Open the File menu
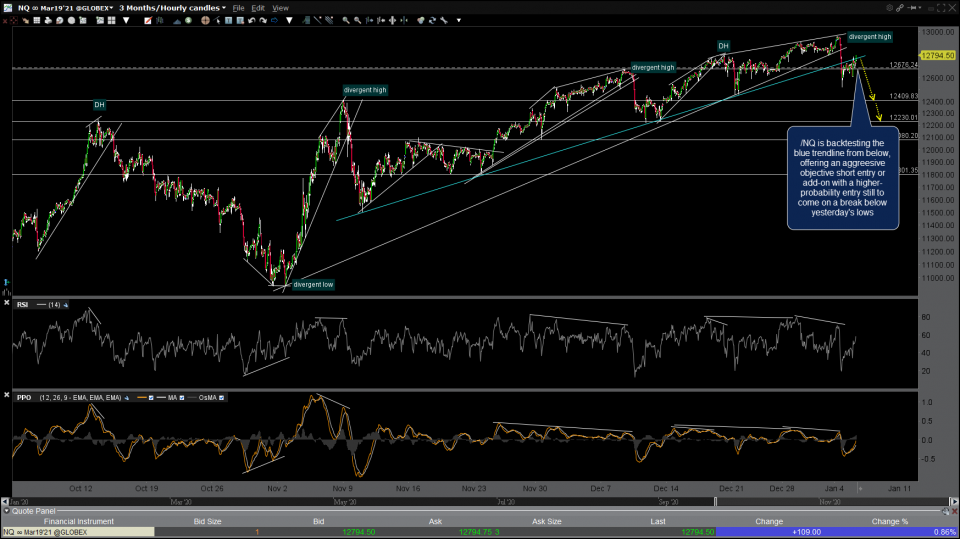960x539 pixels. pos(238,8)
